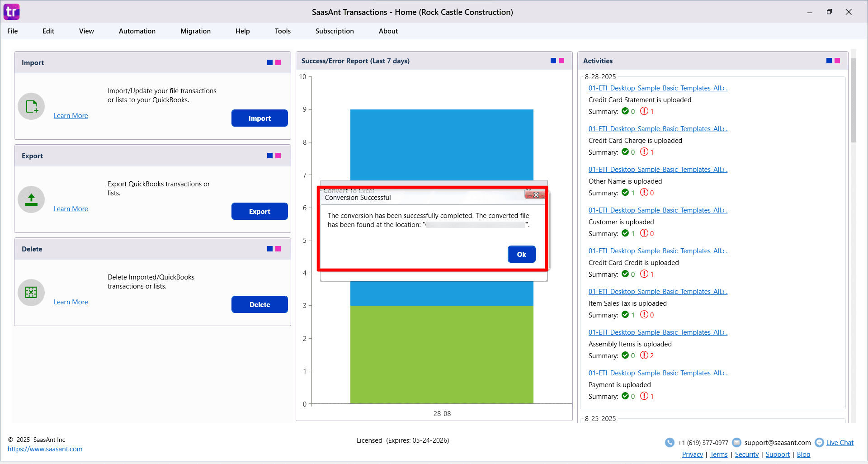Click the support@saasant.com email text
This screenshot has height=464, width=868.
tap(778, 443)
